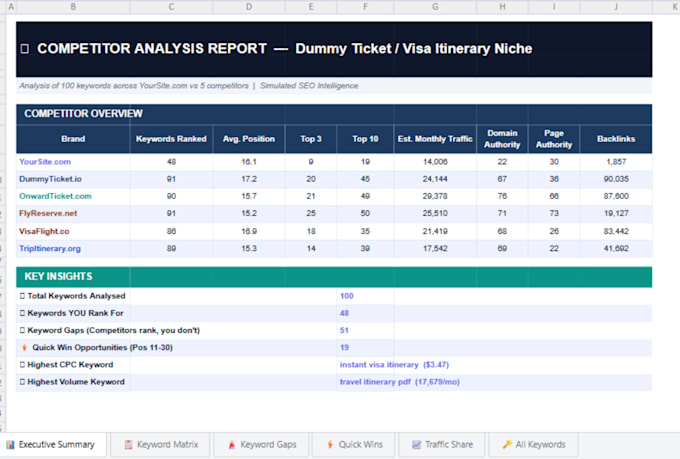Select the FlyReserve.net brand cell
The image size is (680, 459).
pyautogui.click(x=73, y=213)
